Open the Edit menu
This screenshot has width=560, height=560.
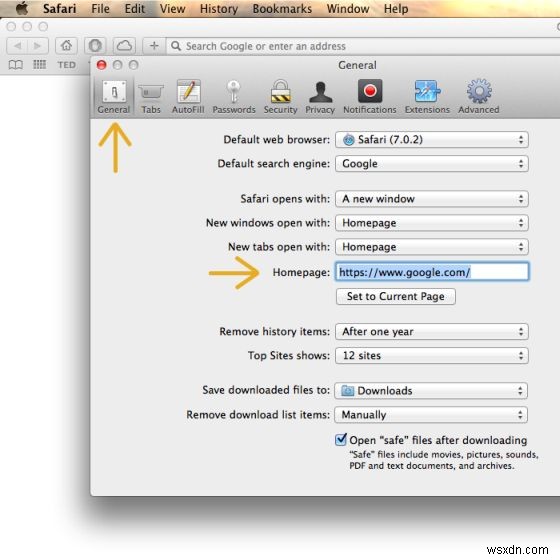coord(135,9)
